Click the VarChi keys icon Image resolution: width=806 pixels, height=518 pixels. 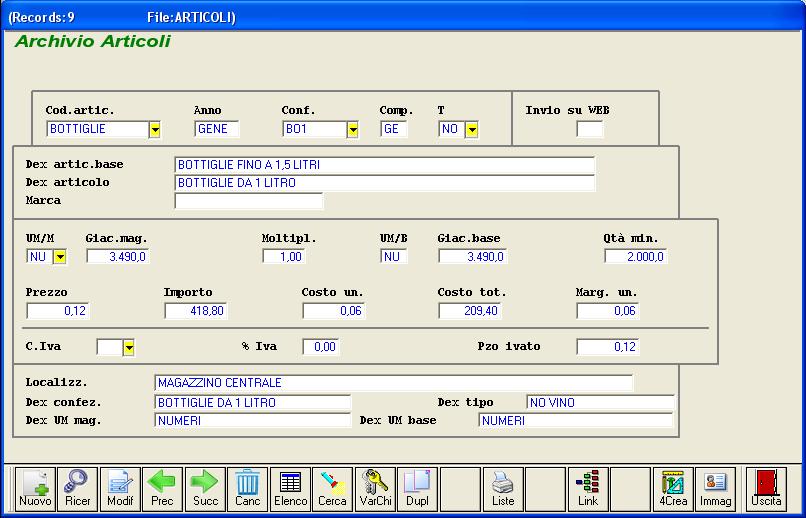[x=375, y=489]
